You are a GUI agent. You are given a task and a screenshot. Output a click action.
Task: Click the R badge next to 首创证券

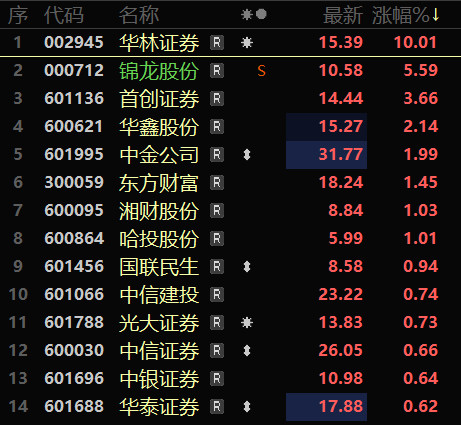click(x=217, y=99)
